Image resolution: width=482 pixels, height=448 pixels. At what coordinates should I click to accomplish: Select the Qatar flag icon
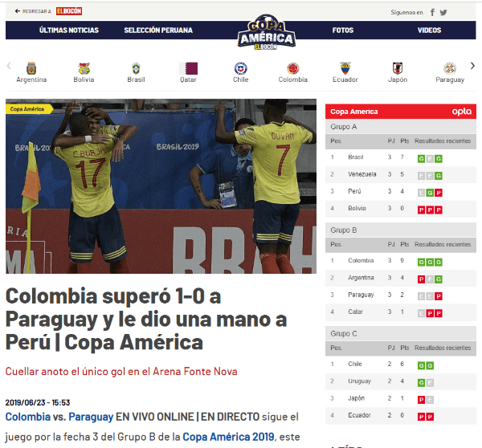(189, 68)
